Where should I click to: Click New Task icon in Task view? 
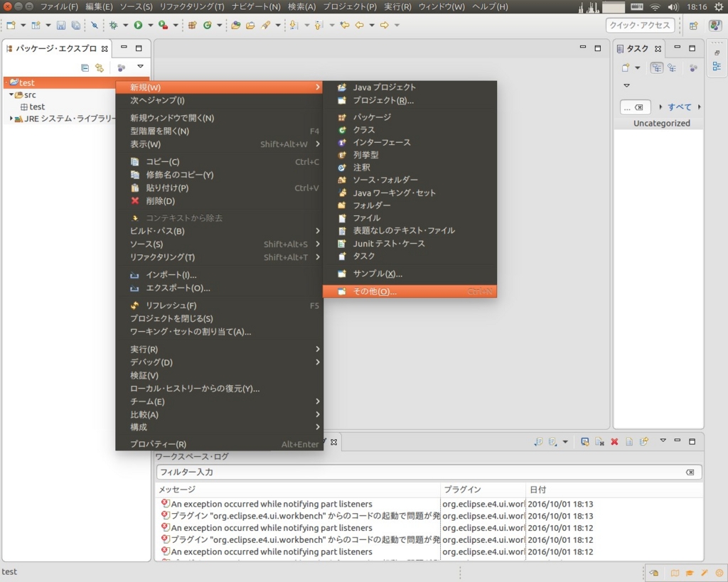(626, 68)
